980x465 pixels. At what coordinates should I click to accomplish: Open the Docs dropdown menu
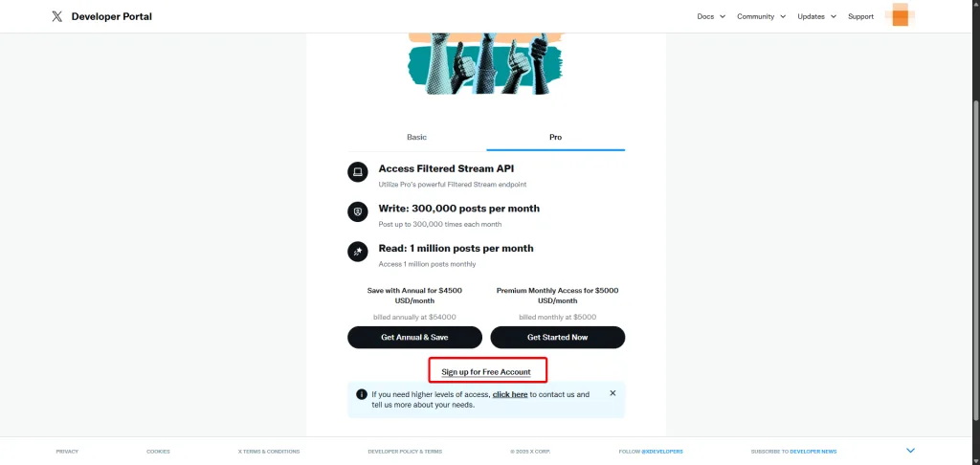point(711,17)
